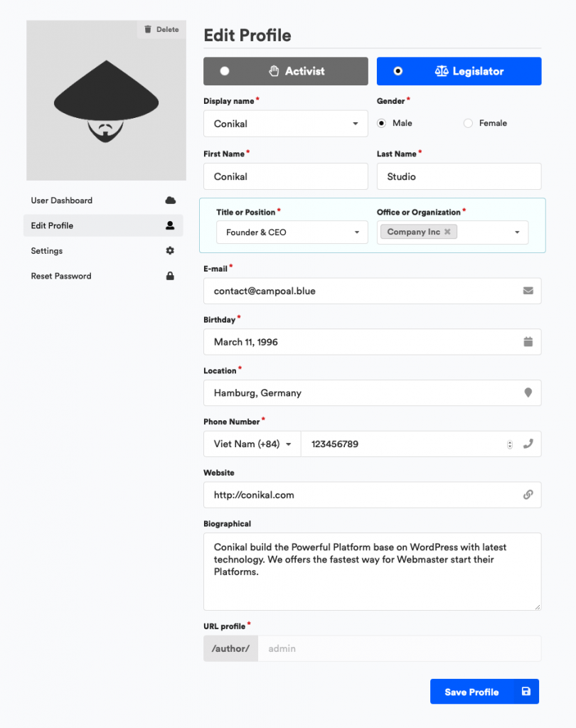Viewport: 576px width, 728px height.
Task: Select the Female radio button
Action: [468, 122]
